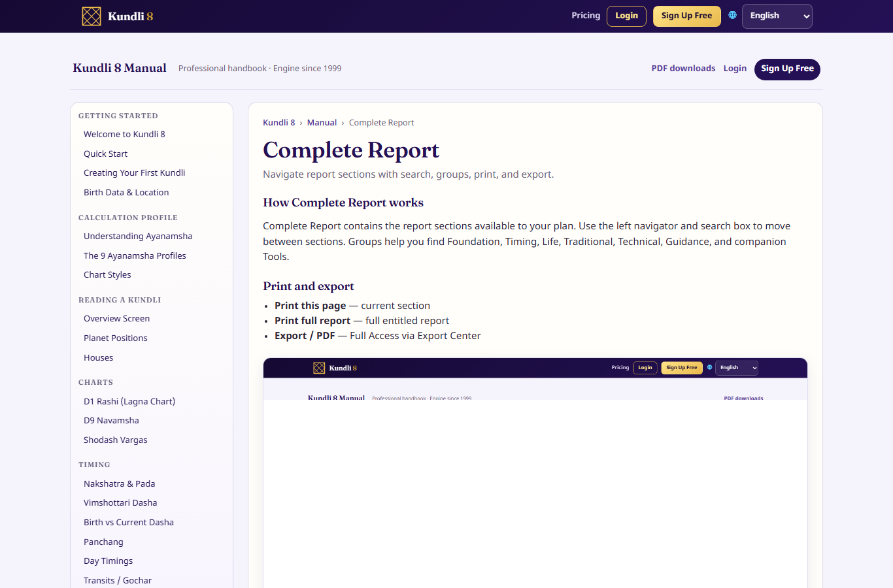Open Understanding Ayanamsha page
Image resolution: width=893 pixels, height=588 pixels.
[x=138, y=237]
